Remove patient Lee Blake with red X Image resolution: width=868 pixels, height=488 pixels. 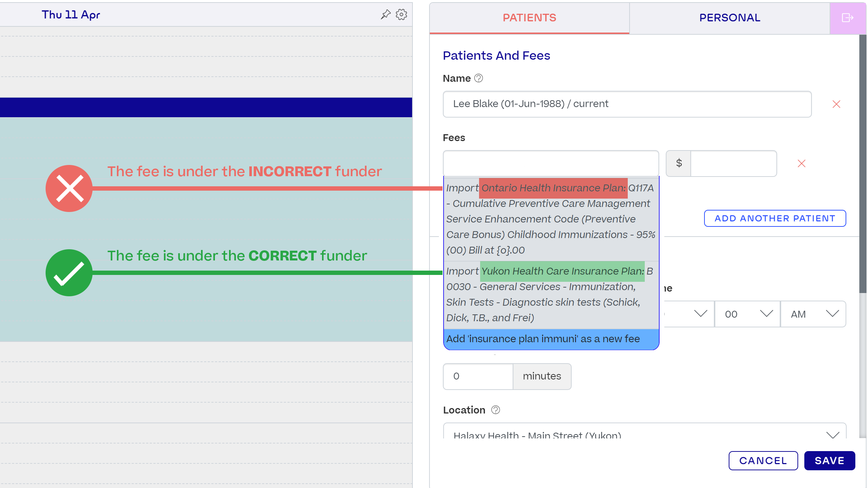pyautogui.click(x=836, y=104)
